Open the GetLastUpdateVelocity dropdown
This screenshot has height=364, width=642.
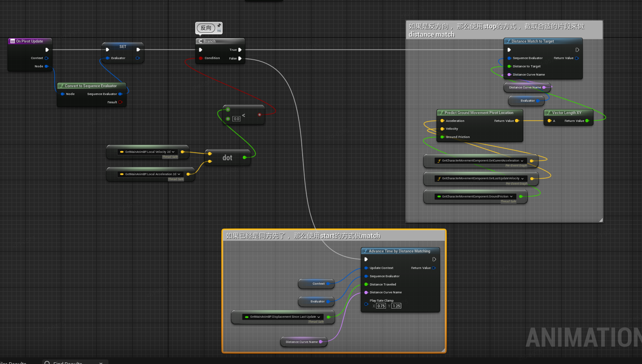click(522, 178)
